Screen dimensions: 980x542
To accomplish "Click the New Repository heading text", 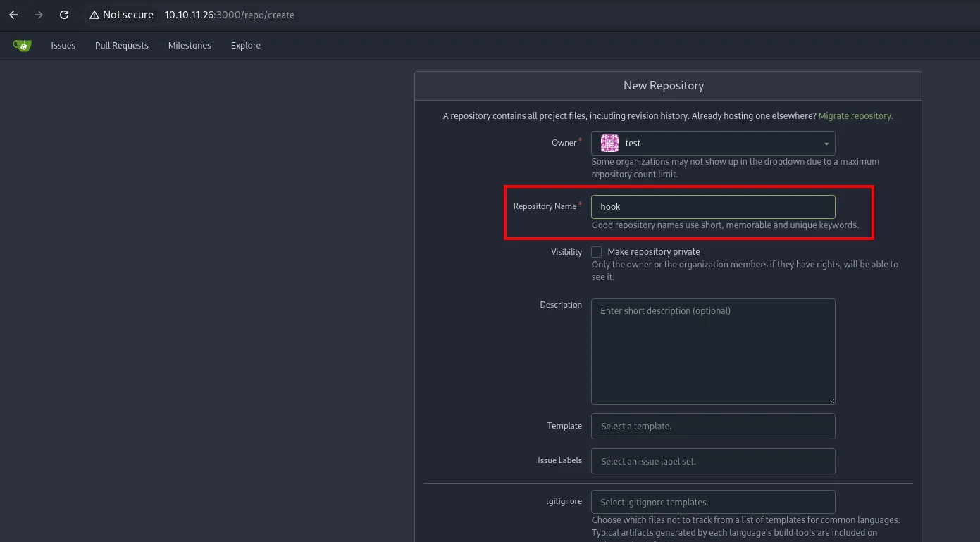I will (664, 86).
